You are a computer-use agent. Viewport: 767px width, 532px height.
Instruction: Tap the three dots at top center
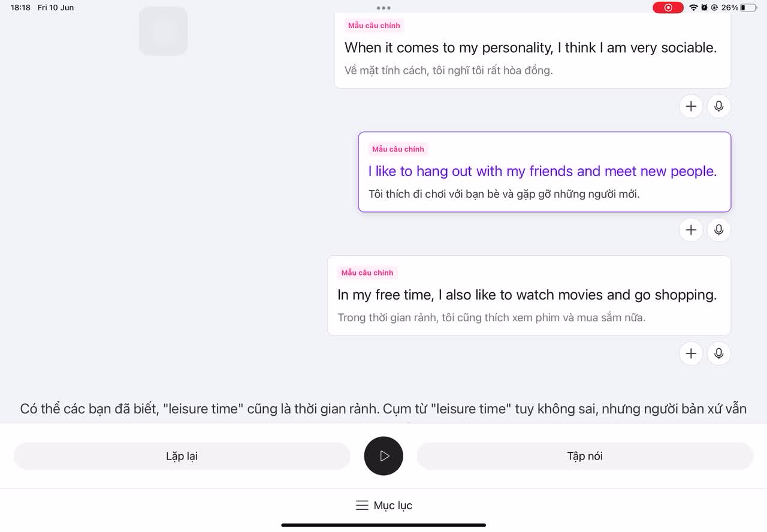pos(383,8)
